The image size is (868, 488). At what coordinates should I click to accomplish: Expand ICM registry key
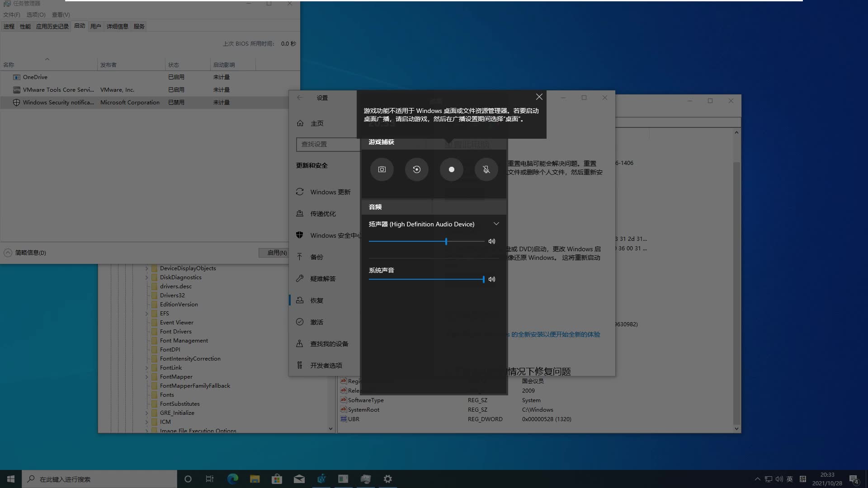[x=147, y=422]
